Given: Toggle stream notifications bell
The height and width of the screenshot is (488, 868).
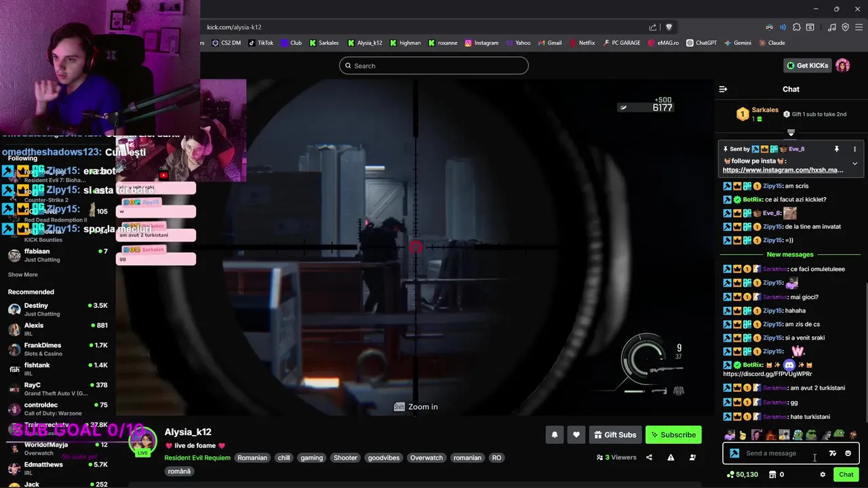Looking at the screenshot, I should tap(554, 435).
